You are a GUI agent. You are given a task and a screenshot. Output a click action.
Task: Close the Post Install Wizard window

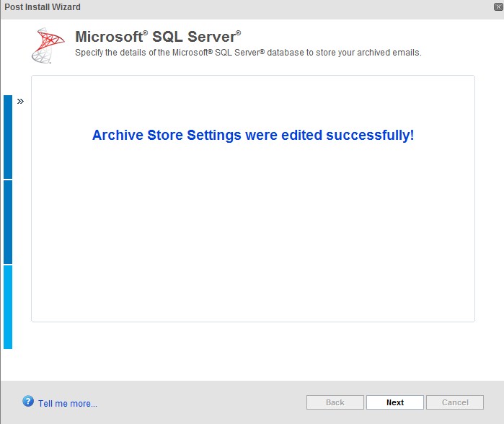pos(498,6)
